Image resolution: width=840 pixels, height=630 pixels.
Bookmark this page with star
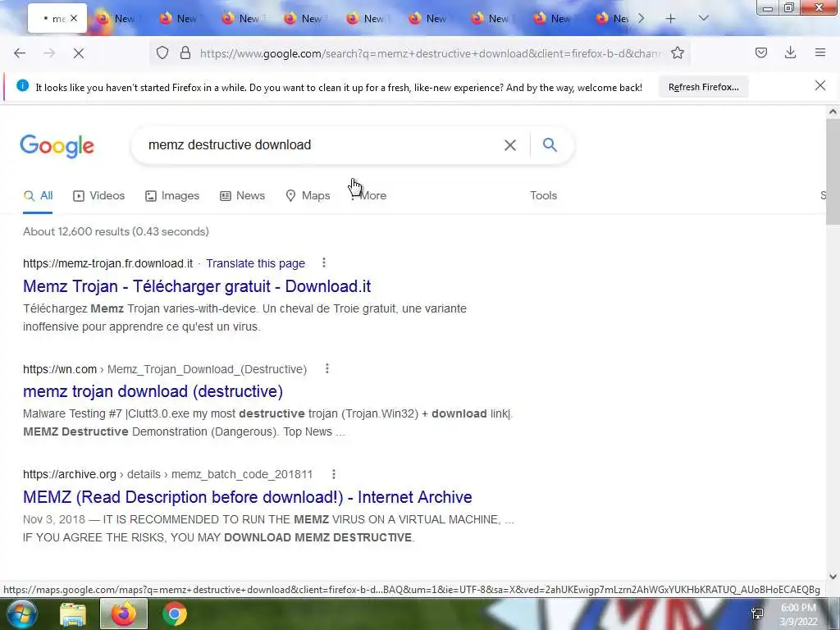678,53
